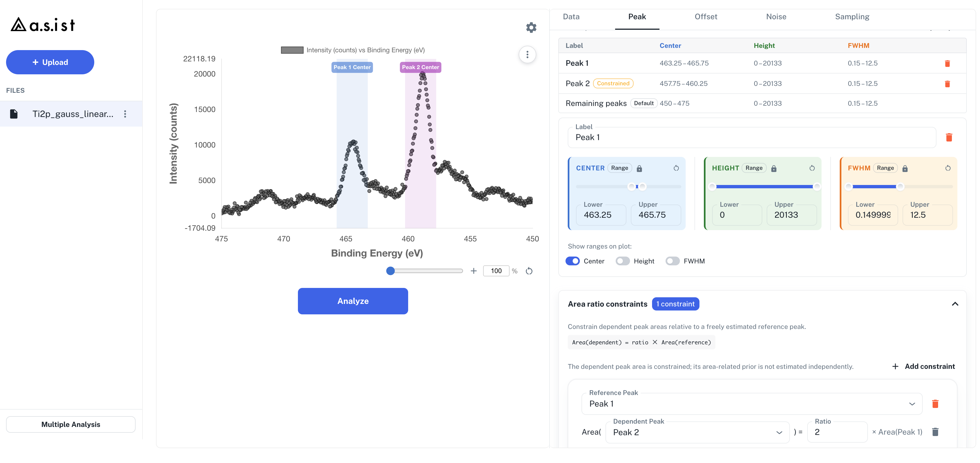Viewport: 980px width, 463px height.
Task: Open chart settings gear icon
Action: [531, 27]
